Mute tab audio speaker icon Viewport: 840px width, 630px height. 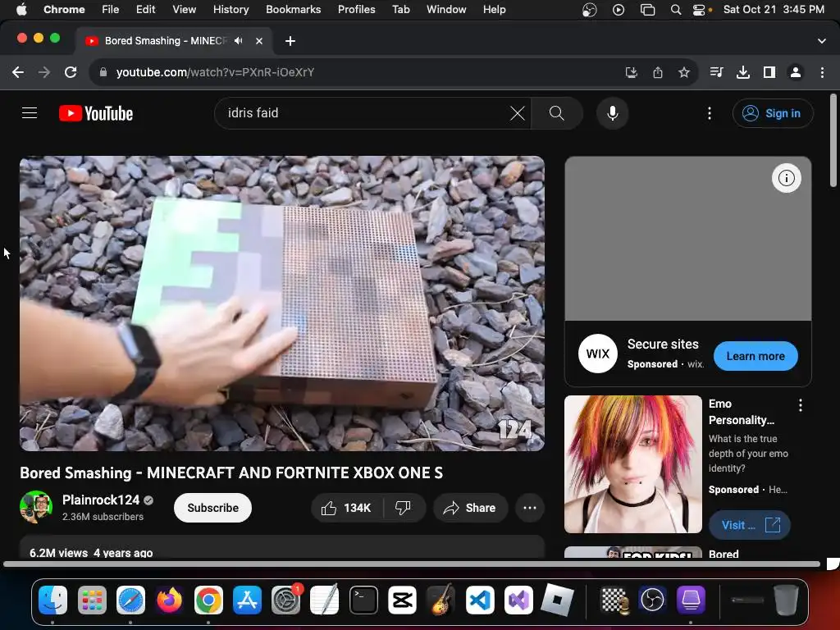(239, 41)
